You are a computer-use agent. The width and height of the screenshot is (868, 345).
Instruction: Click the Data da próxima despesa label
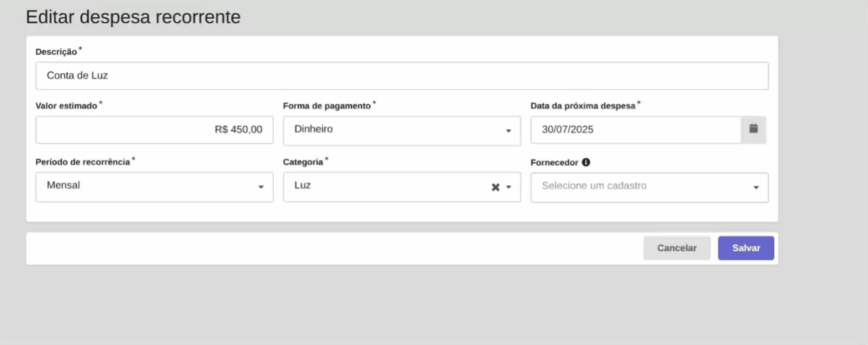[582, 106]
